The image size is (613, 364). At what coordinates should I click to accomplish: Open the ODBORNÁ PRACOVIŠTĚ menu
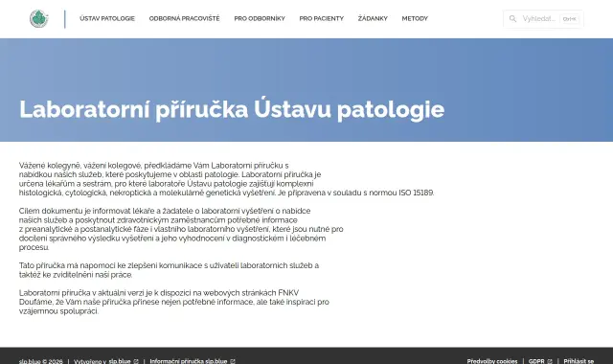click(184, 18)
